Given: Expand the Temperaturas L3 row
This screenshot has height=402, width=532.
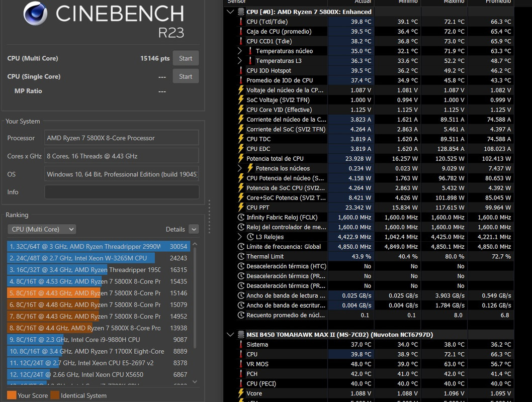Looking at the screenshot, I should pyautogui.click(x=239, y=61).
